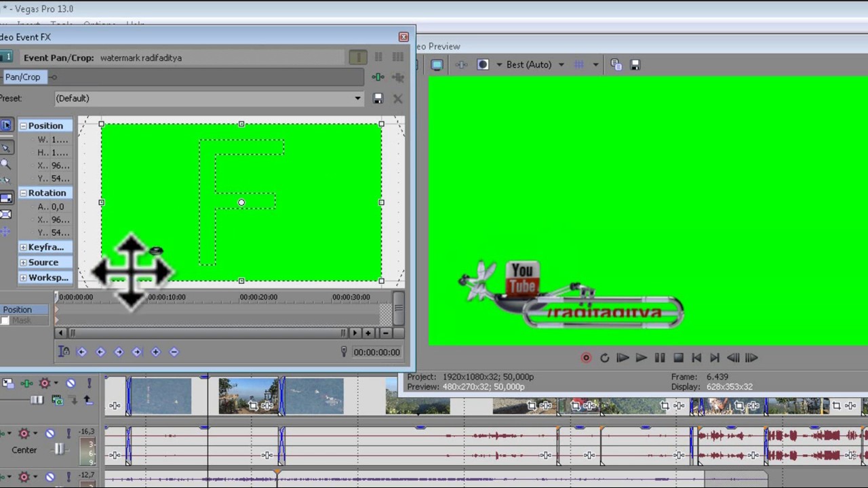Click the keyframe timeline horizontal scrollbar

[208, 333]
